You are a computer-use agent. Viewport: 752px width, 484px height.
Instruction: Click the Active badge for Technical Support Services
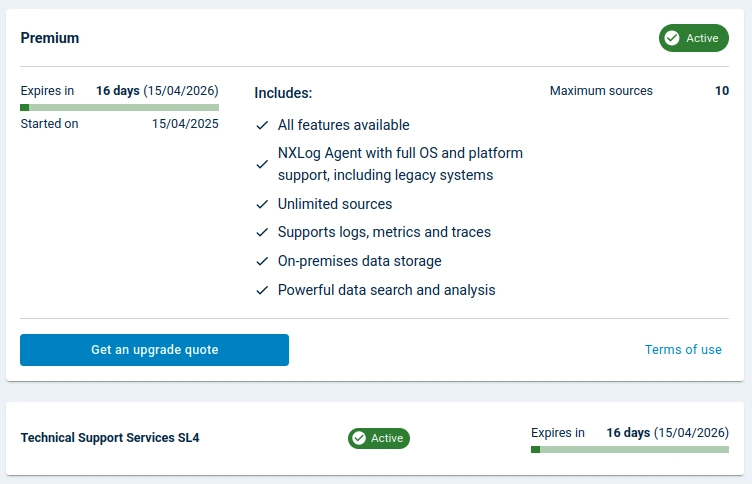pos(379,438)
